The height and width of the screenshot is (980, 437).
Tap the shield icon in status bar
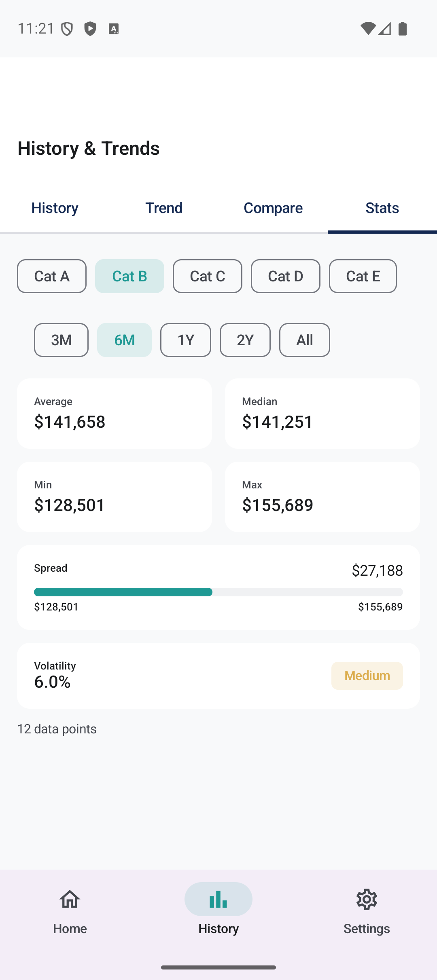pos(67,29)
